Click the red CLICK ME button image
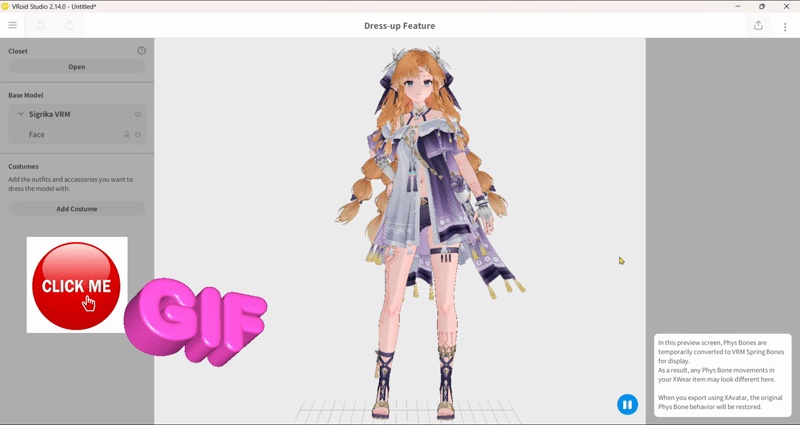 (77, 285)
